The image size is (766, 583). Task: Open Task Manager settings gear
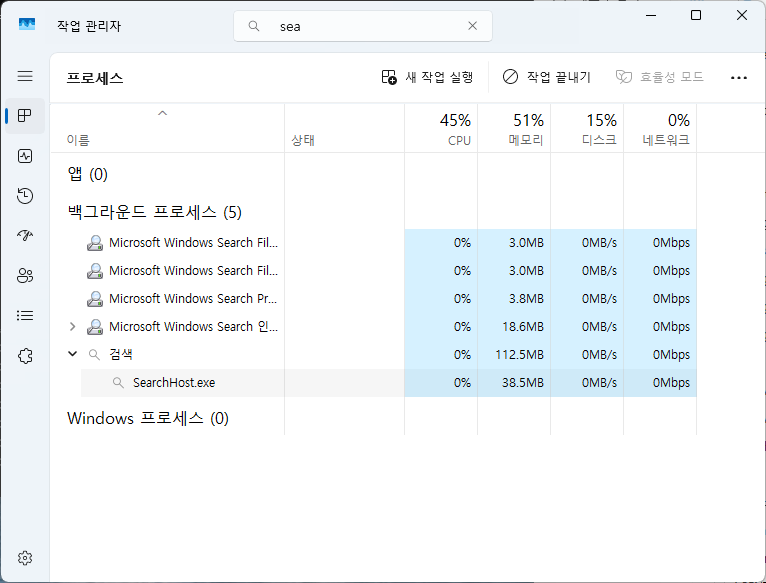tap(25, 558)
